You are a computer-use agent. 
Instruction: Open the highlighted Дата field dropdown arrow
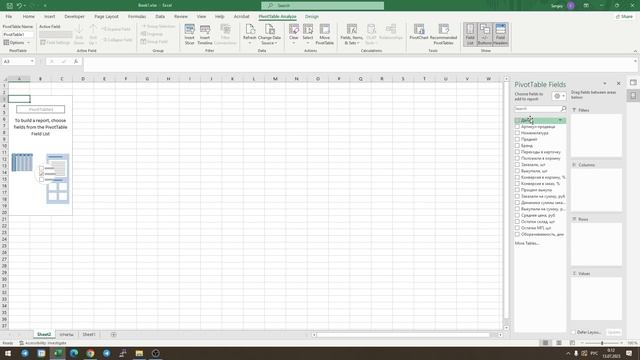[x=560, y=120]
